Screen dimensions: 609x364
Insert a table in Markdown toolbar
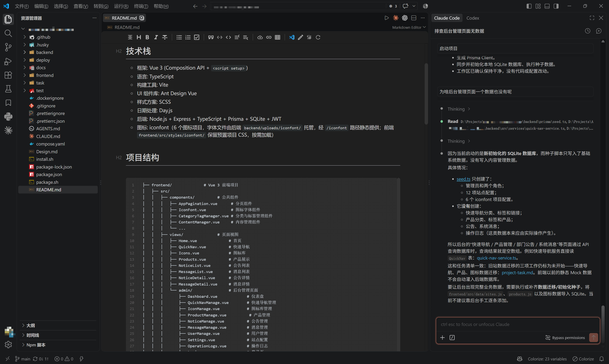coord(277,37)
